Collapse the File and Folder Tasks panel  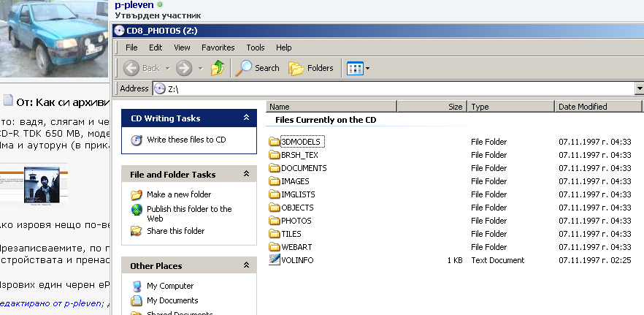pos(246,174)
